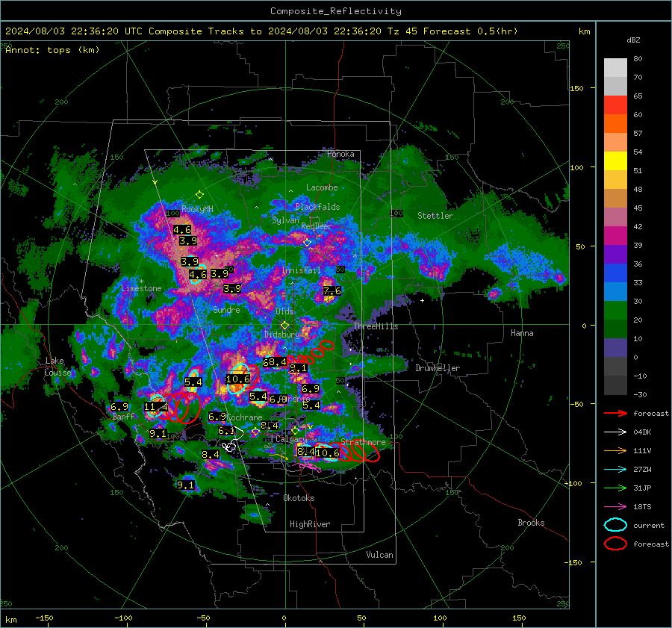
Task: Pick the green 31JP track arrow
Action: (615, 488)
